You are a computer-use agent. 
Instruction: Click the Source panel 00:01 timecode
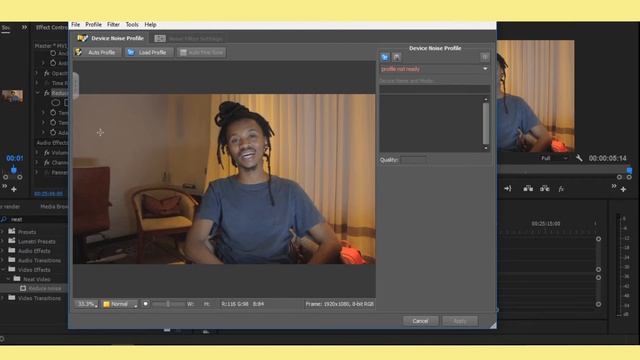[15, 158]
